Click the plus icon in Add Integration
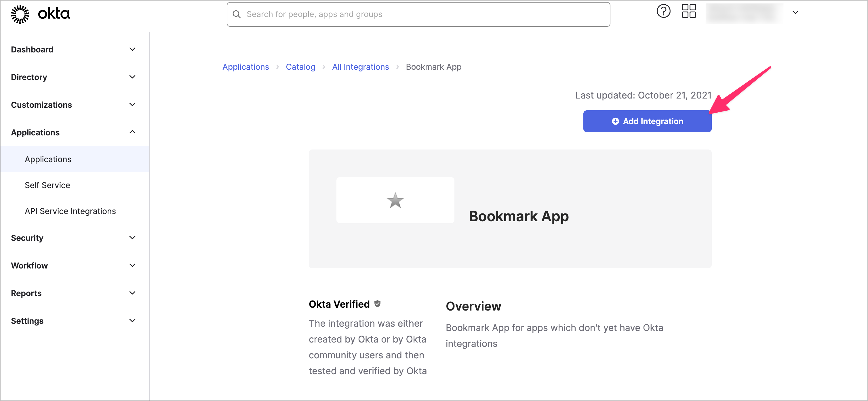The height and width of the screenshot is (401, 868). [x=615, y=121]
